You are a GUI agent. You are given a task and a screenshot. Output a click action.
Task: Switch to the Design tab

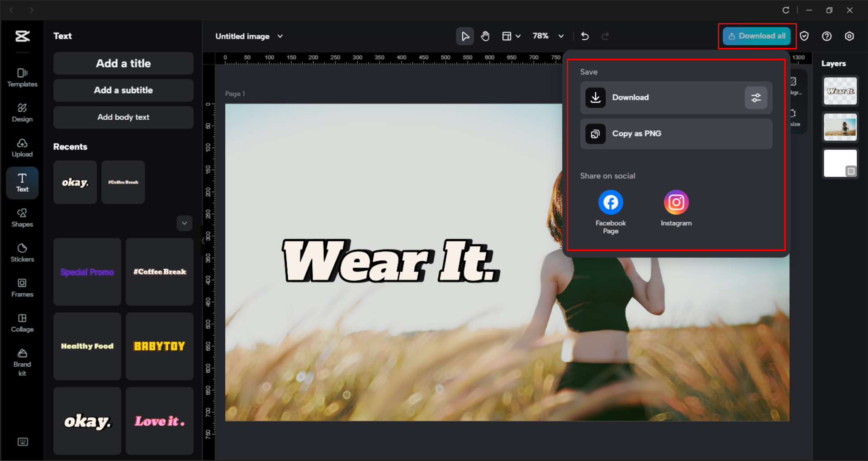pos(22,112)
